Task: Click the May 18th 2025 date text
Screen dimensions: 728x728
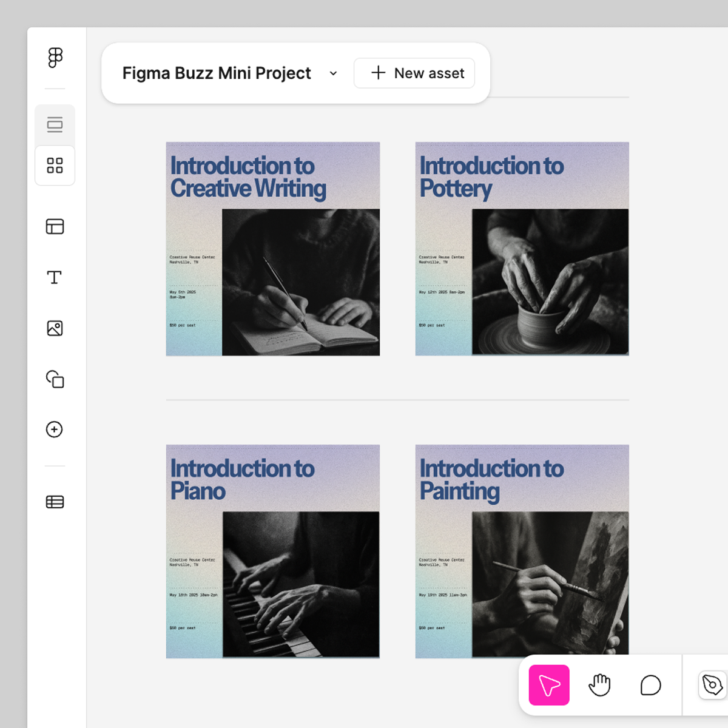Action: 193,595
